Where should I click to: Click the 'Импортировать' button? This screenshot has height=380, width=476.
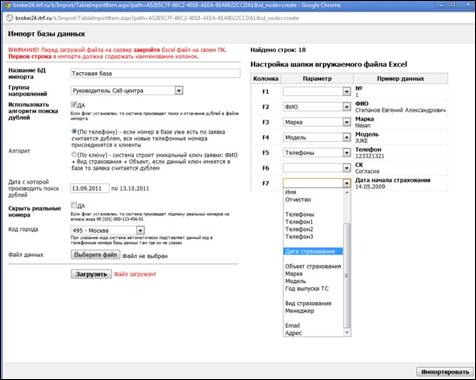tap(445, 372)
